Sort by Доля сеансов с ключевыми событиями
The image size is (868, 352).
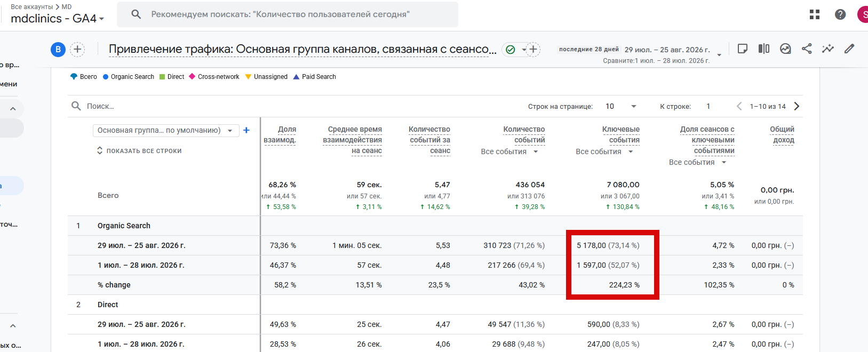coord(707,140)
